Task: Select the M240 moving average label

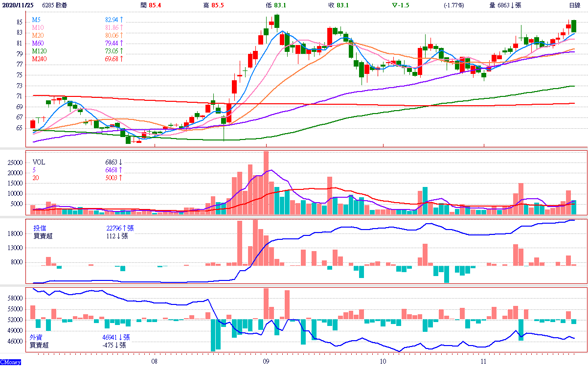Action: click(39, 59)
